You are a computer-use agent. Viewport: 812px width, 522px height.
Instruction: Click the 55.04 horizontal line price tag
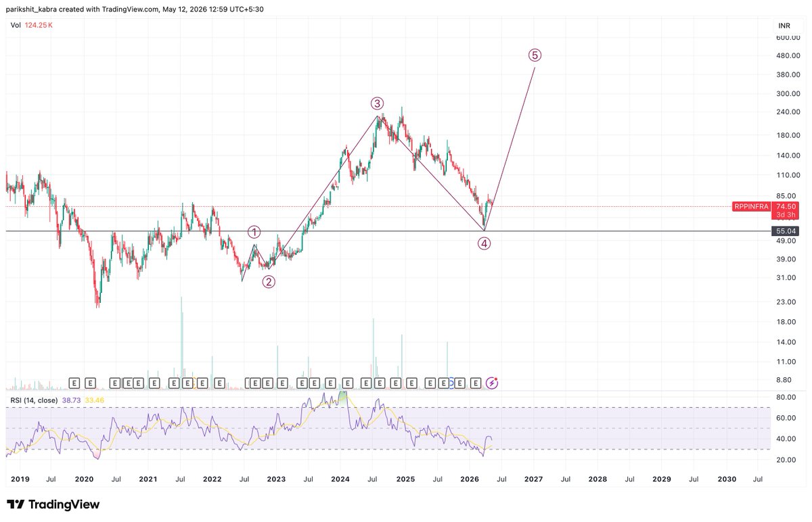[x=786, y=231]
